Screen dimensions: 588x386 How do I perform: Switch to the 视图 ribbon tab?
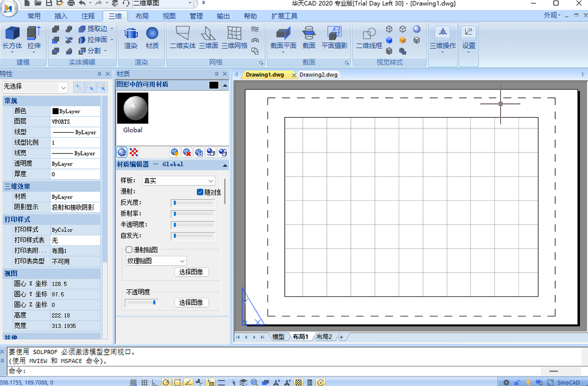click(169, 16)
